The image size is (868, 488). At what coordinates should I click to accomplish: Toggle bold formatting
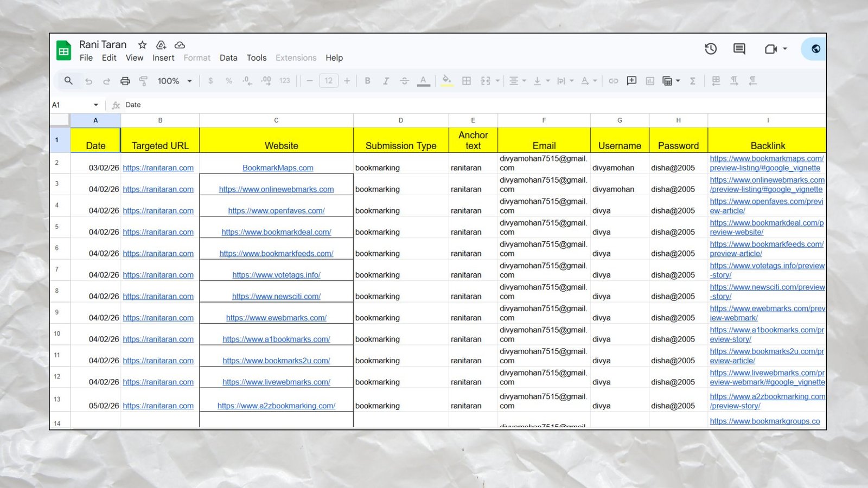pos(367,81)
